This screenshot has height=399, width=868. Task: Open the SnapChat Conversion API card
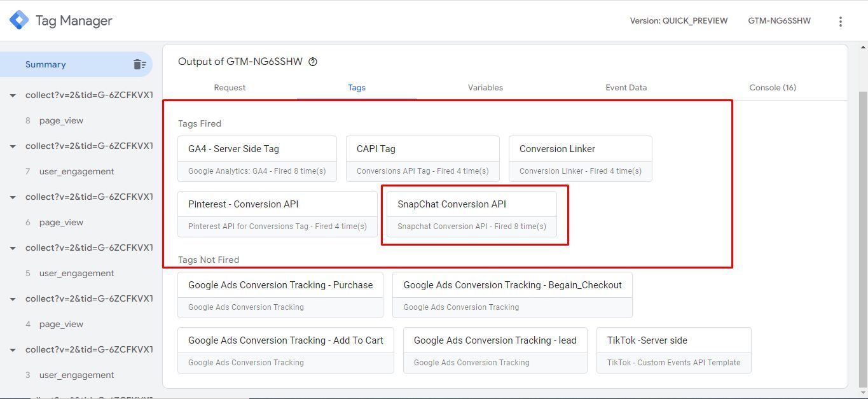pyautogui.click(x=472, y=214)
